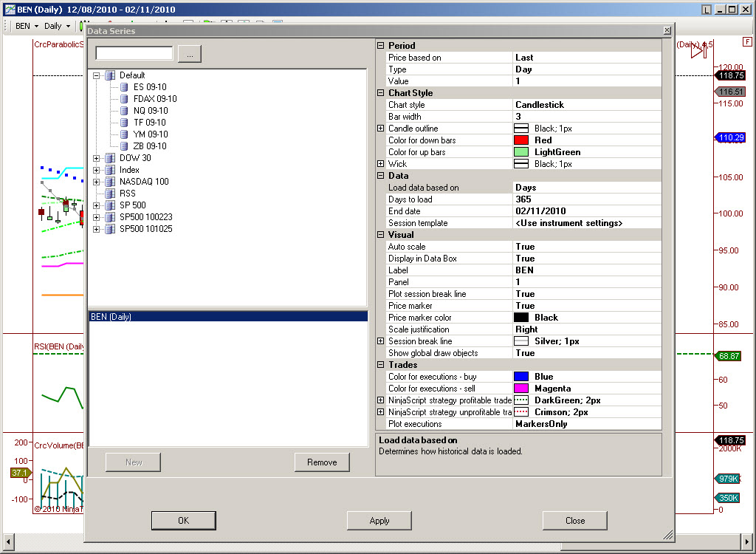
Task: Click the RSS list icon
Action: (x=110, y=193)
